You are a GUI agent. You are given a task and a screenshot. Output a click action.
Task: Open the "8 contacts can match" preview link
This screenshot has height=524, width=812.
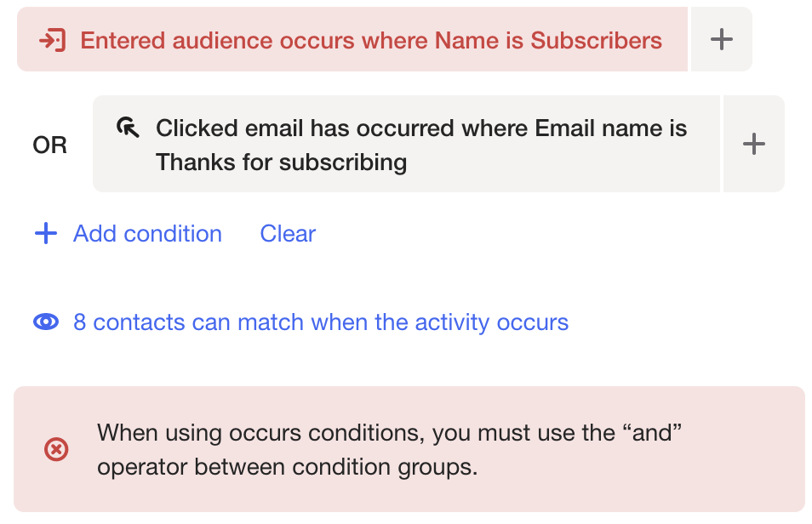tap(321, 322)
